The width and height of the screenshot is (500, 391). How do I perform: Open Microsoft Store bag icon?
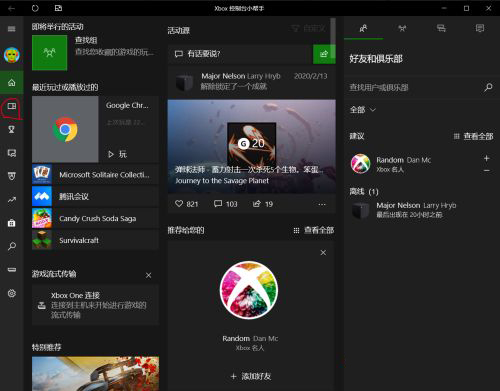click(x=12, y=223)
